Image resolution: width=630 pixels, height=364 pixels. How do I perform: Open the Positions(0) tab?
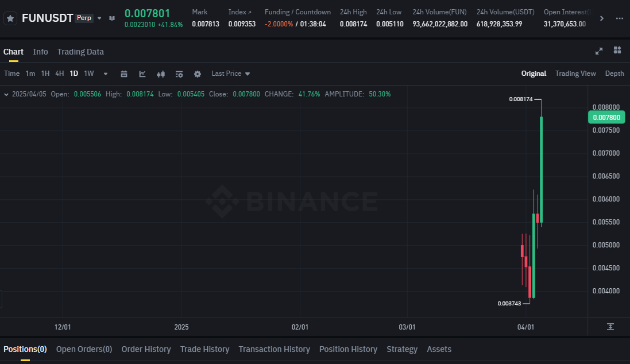tap(25, 349)
